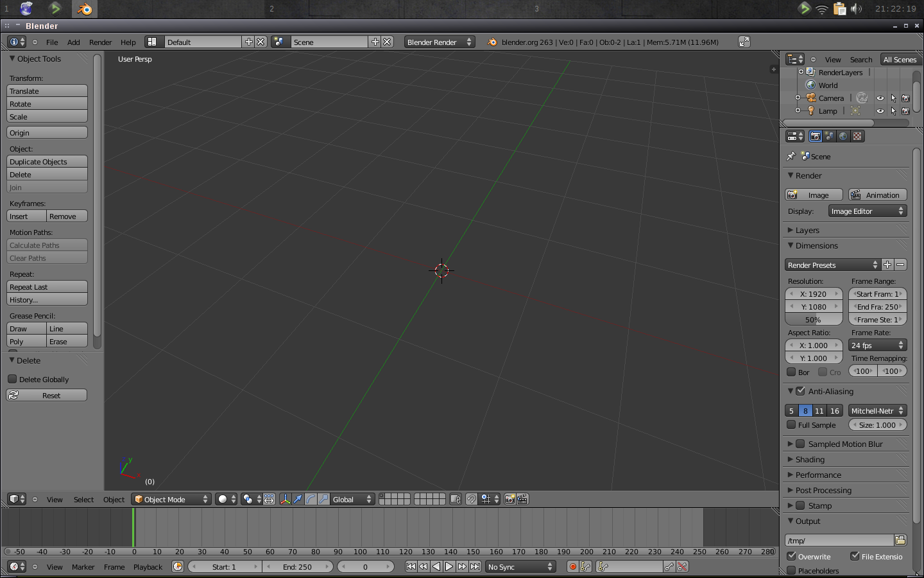Hide the Lamp using its eye toggle
Image resolution: width=924 pixels, height=578 pixels.
[x=880, y=110]
